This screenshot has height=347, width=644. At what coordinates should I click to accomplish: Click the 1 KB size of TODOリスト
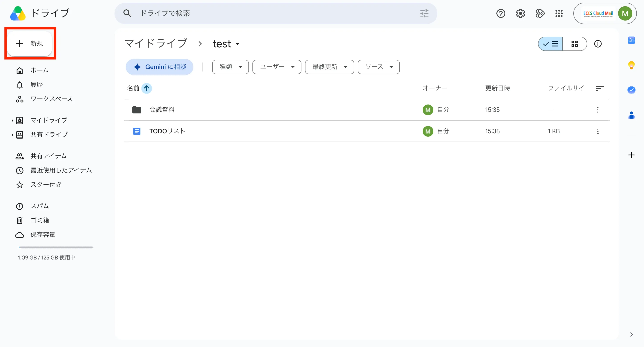[553, 131]
